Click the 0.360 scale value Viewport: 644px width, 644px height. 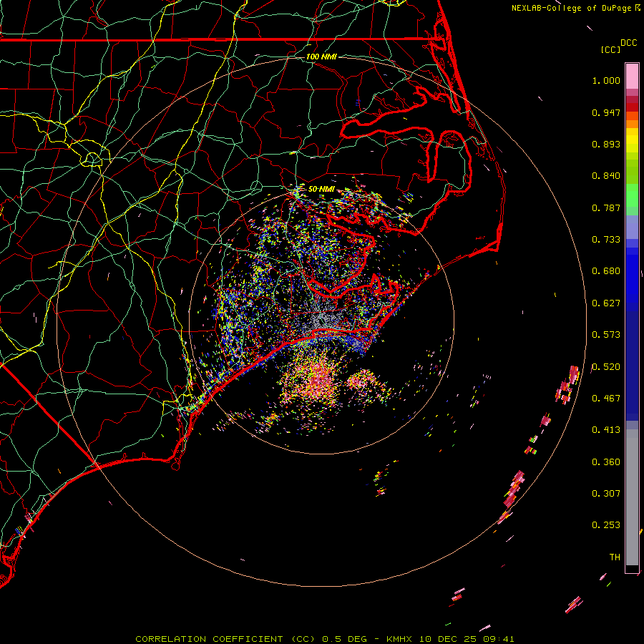coord(606,462)
